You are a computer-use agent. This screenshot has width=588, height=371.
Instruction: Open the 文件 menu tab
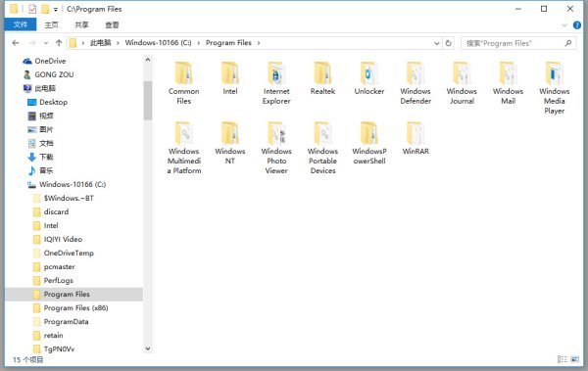point(21,24)
